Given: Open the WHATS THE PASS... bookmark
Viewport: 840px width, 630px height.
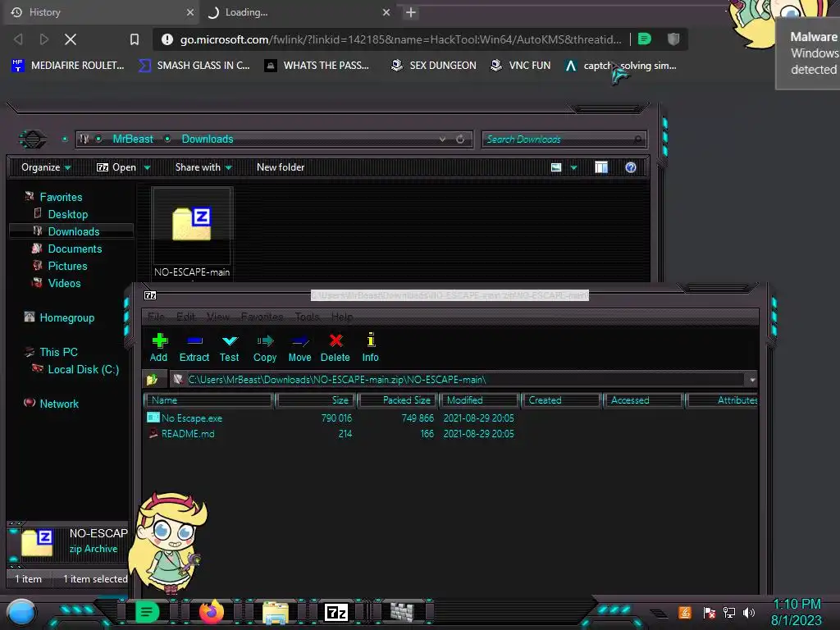Looking at the screenshot, I should coord(317,66).
